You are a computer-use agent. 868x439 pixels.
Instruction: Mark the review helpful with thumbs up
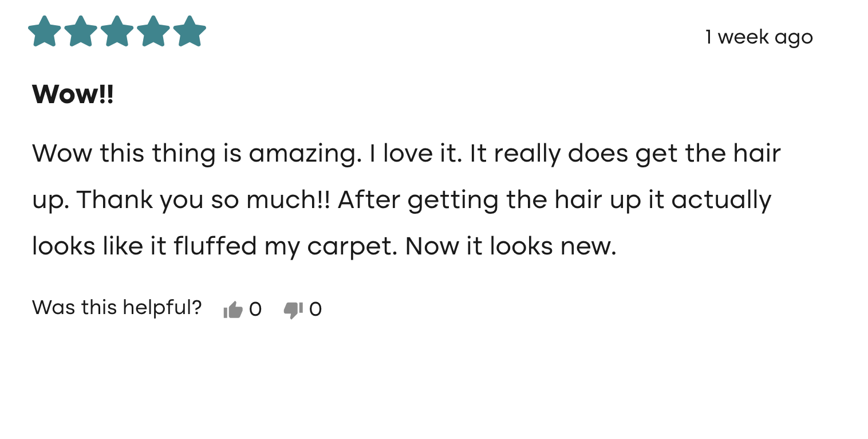[232, 310]
